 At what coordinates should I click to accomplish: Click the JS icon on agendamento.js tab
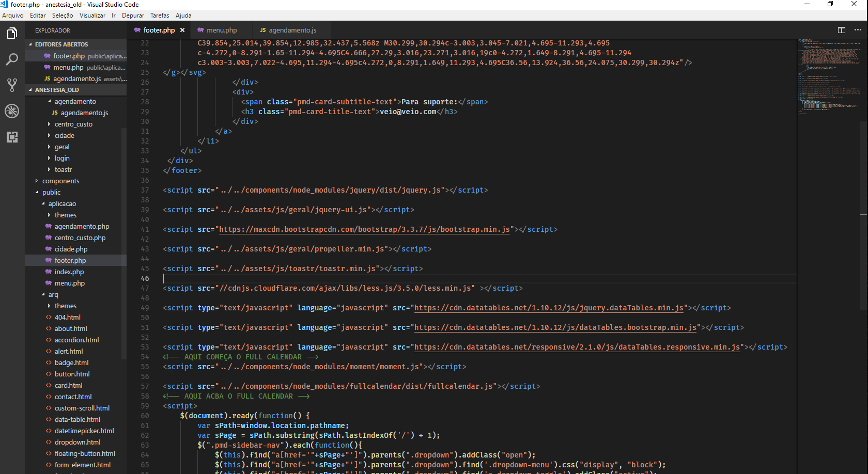click(263, 30)
